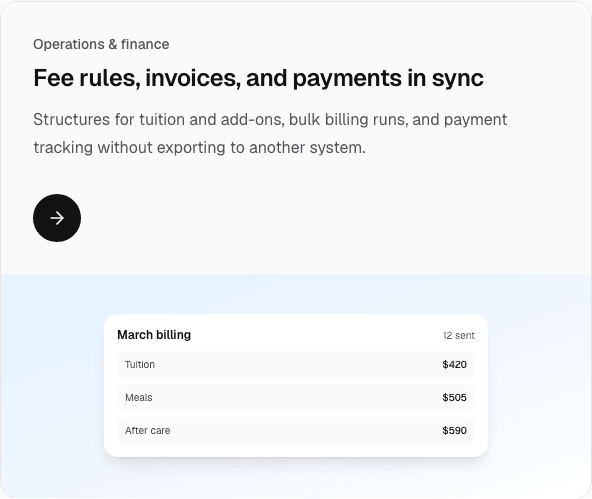Click the $590 after care amount
Image resolution: width=592 pixels, height=499 pixels.
point(455,431)
